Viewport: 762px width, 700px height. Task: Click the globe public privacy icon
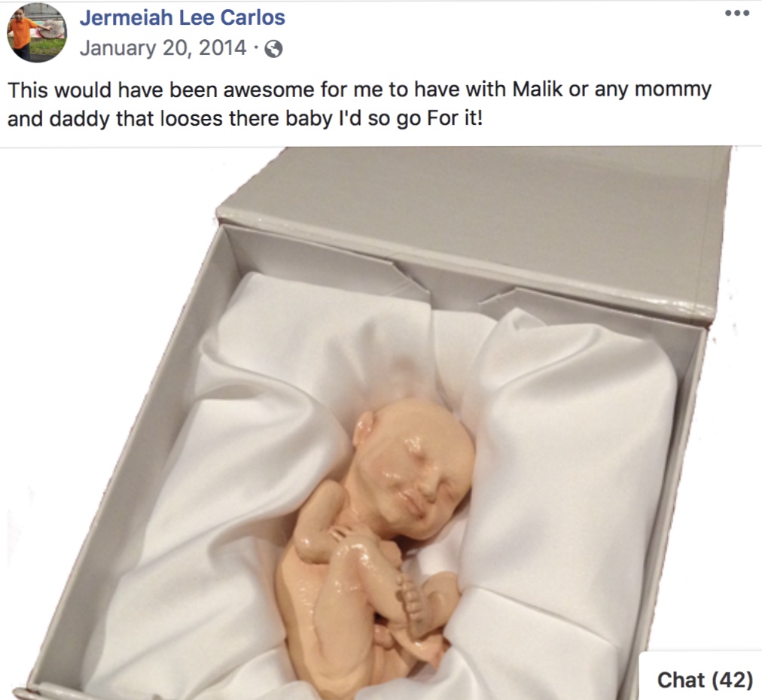(273, 49)
